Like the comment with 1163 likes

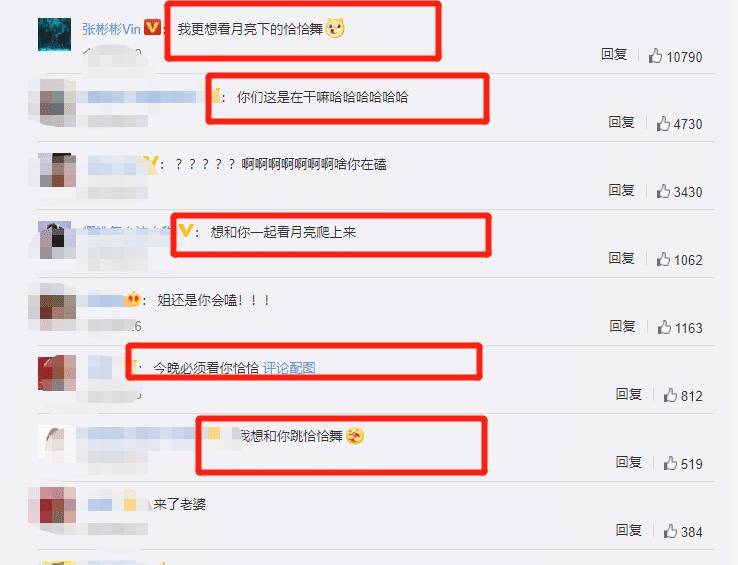click(x=664, y=327)
